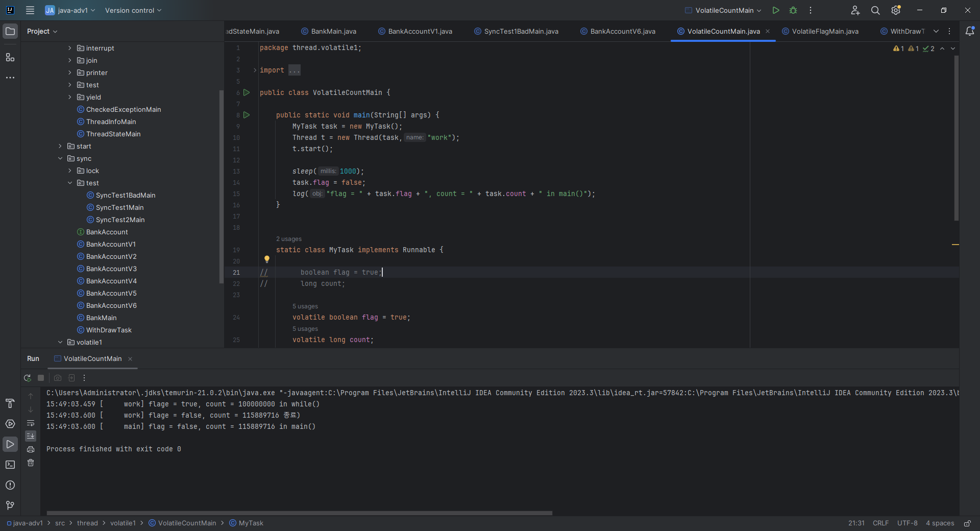Open the Terminal tool window

pos(10,465)
